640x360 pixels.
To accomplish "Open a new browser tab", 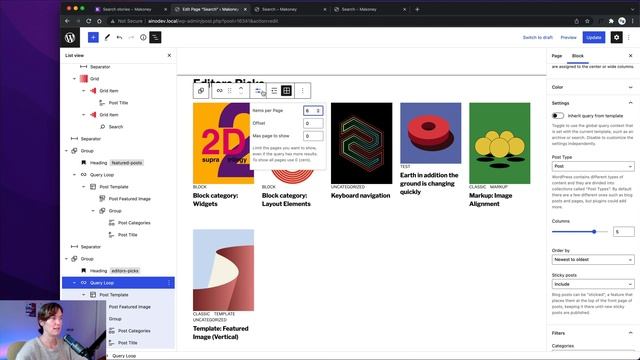I will tap(417, 9).
